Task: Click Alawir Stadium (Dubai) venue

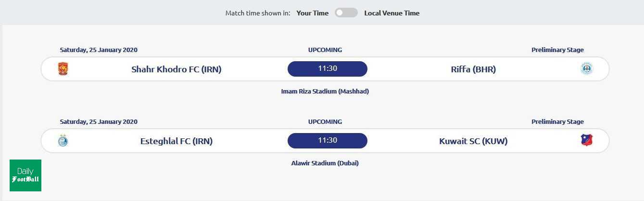Action: [325, 163]
